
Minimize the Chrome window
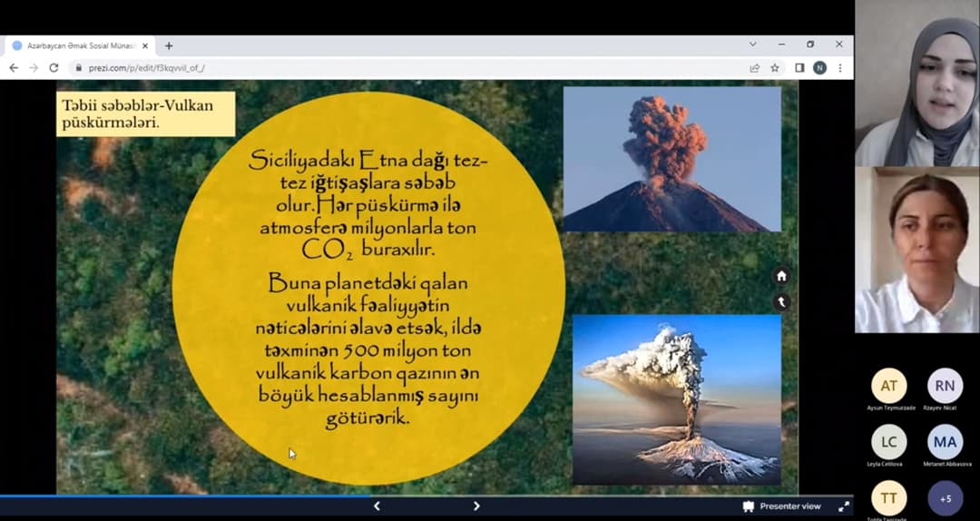tap(781, 44)
